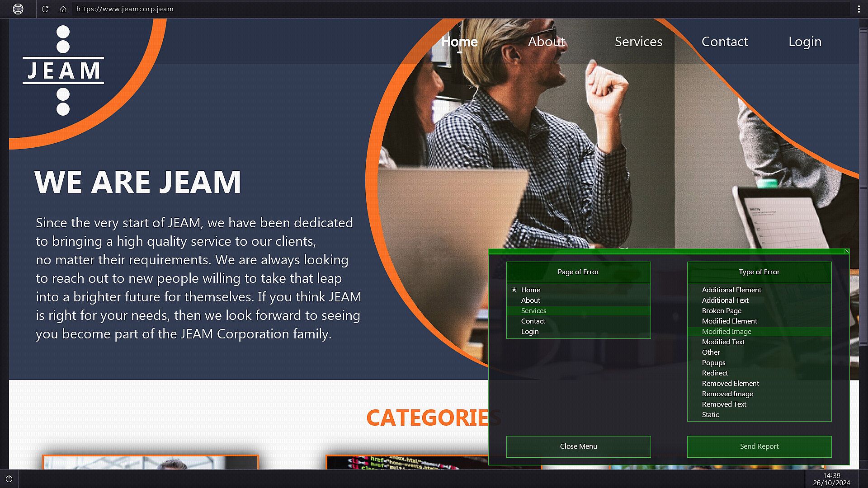Click the browser eye logo icon
Image resolution: width=868 pixels, height=488 pixels.
[x=18, y=9]
